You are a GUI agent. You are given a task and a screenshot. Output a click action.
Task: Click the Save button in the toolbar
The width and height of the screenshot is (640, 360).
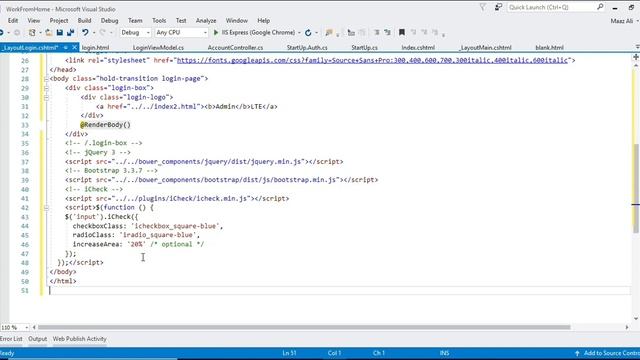60,33
